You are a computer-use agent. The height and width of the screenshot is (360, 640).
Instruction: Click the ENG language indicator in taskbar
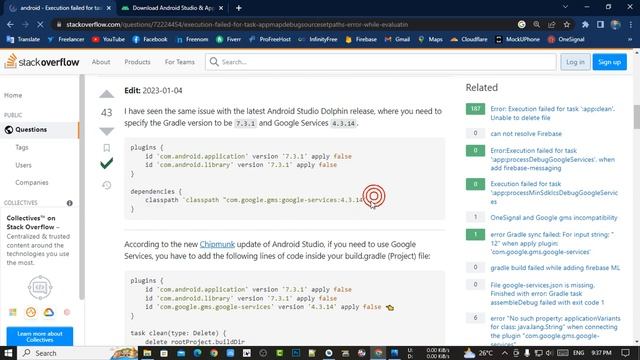click(x=578, y=353)
